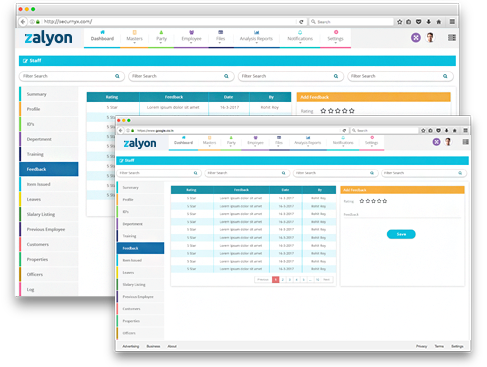Expand the Notifications menu in back window
The image size is (487, 367).
[x=300, y=38]
